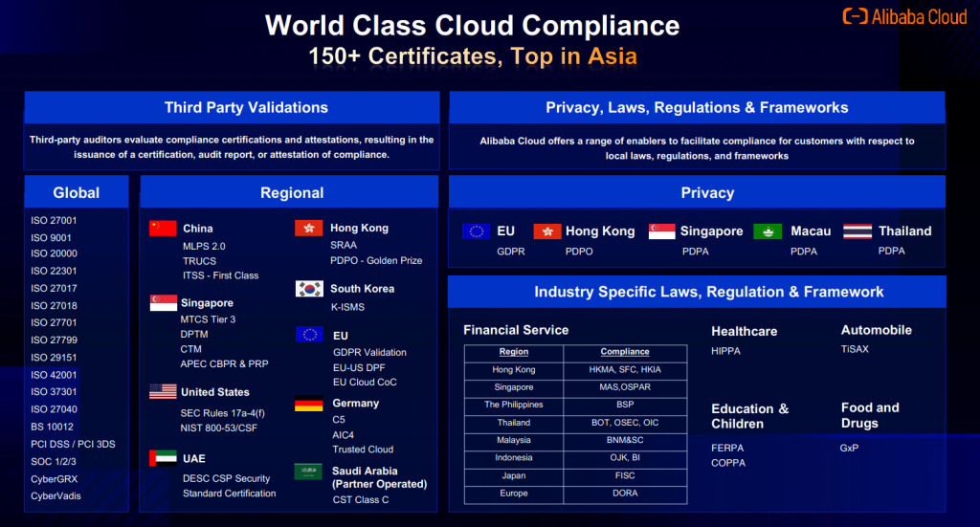The height and width of the screenshot is (527, 980).
Task: Click the Singapore flag in Privacy section
Action: (662, 231)
